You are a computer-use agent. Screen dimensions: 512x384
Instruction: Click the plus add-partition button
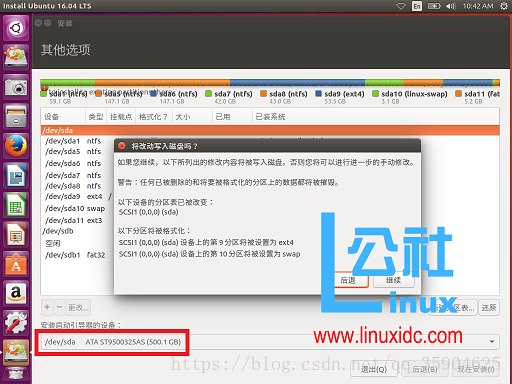(47, 307)
